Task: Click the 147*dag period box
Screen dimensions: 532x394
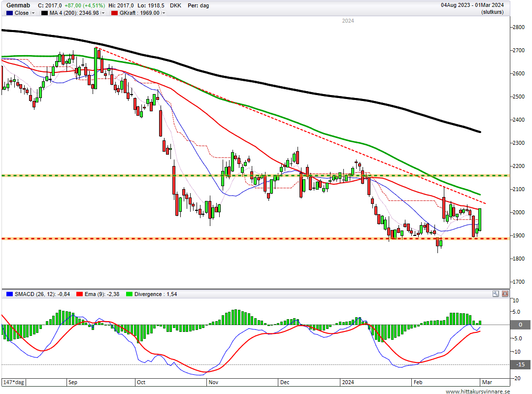Action: [14, 382]
